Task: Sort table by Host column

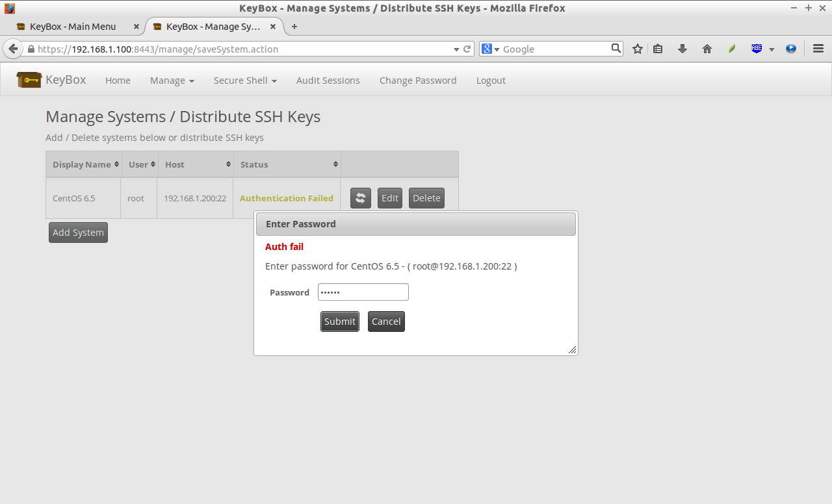Action: pos(196,164)
